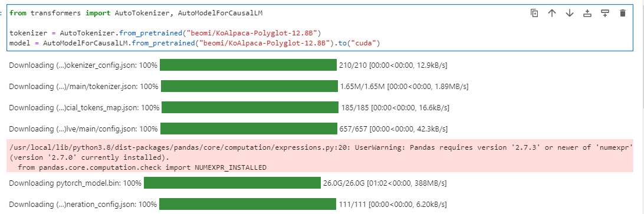
Task: Click the tokenizer from_pretrained code line
Action: (165, 32)
